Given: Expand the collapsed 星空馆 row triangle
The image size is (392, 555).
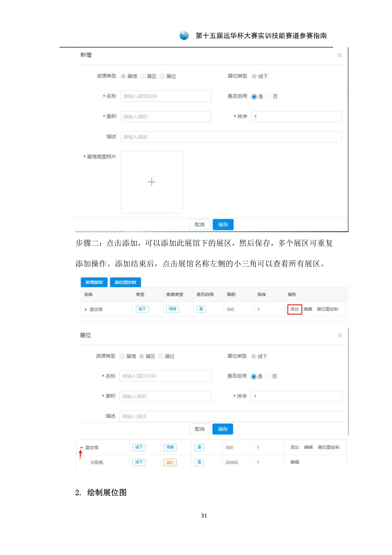Looking at the screenshot, I should coord(86,309).
